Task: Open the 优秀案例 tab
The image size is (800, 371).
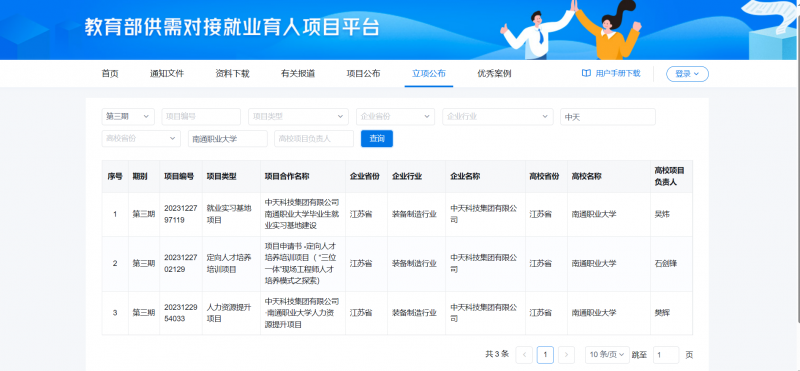Action: click(x=494, y=73)
